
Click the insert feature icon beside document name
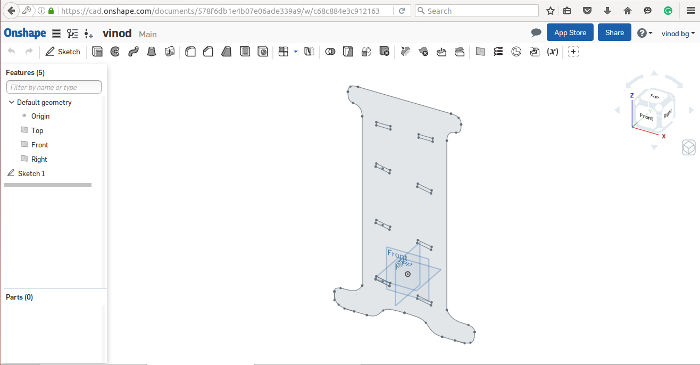coord(89,33)
